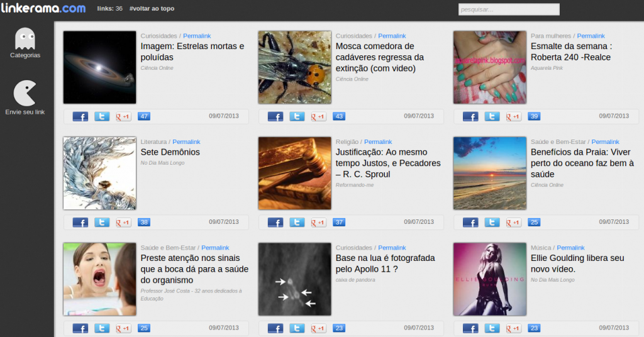This screenshot has width=644, height=337.
Task: Open the fly insect thumbnail
Action: pyautogui.click(x=295, y=67)
